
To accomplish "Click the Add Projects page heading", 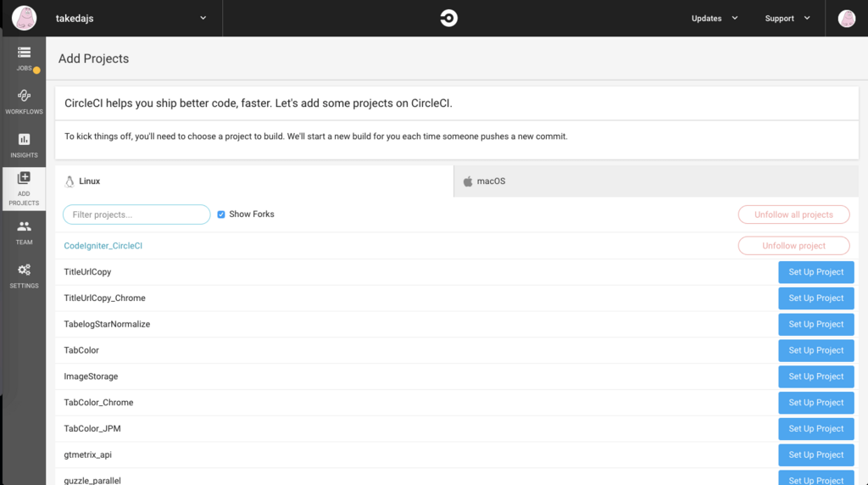I will (93, 59).
